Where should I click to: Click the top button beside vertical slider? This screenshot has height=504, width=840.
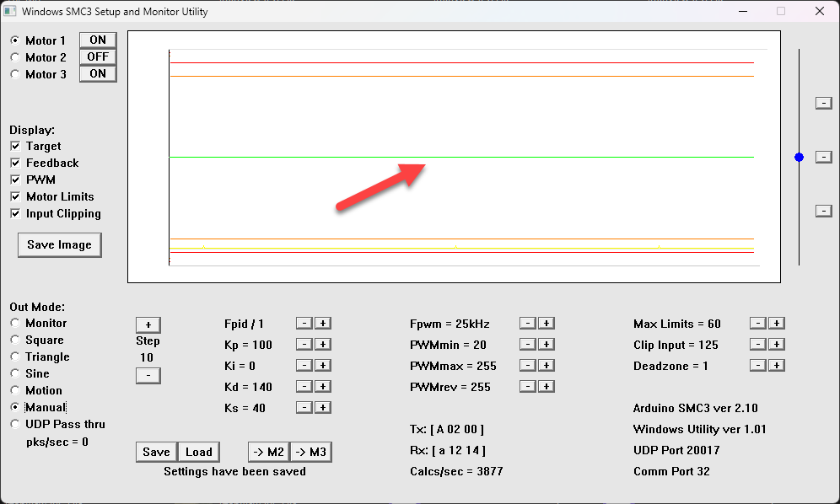824,103
